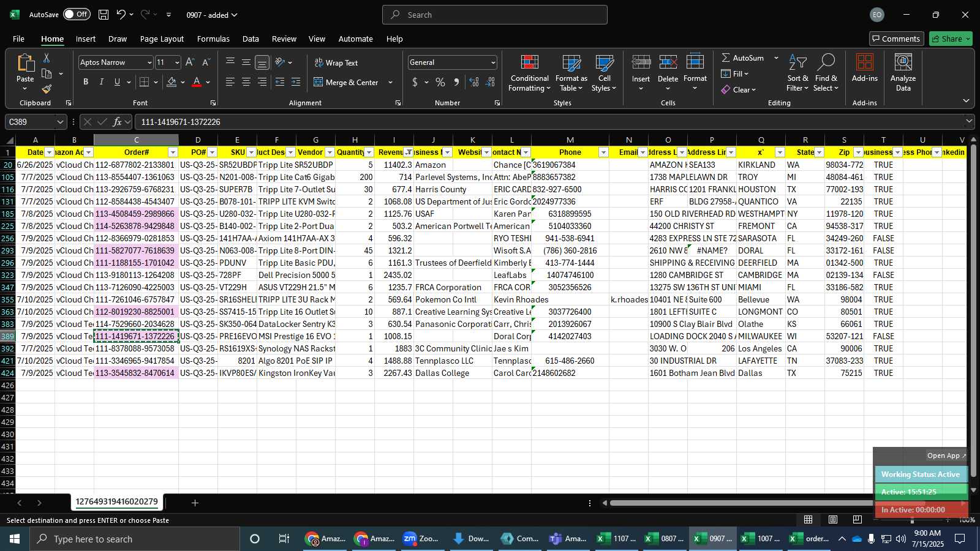Switch to the Insert tab

[86, 39]
